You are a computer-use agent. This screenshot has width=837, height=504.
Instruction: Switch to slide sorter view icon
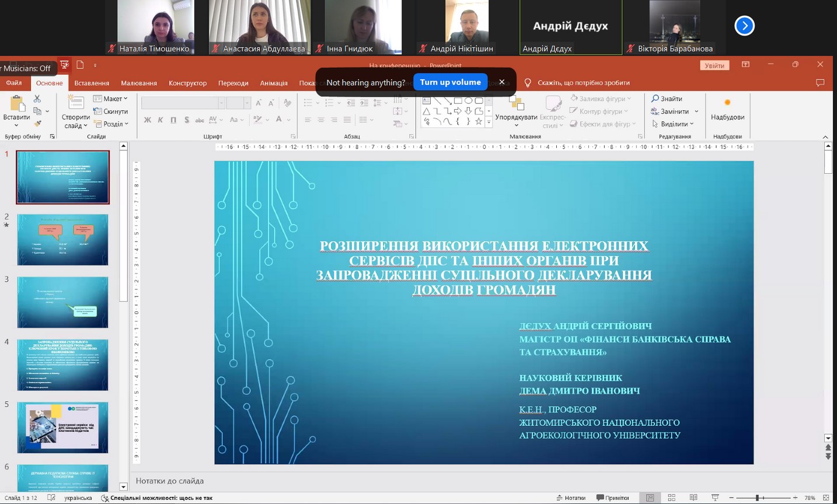pyautogui.click(x=671, y=498)
